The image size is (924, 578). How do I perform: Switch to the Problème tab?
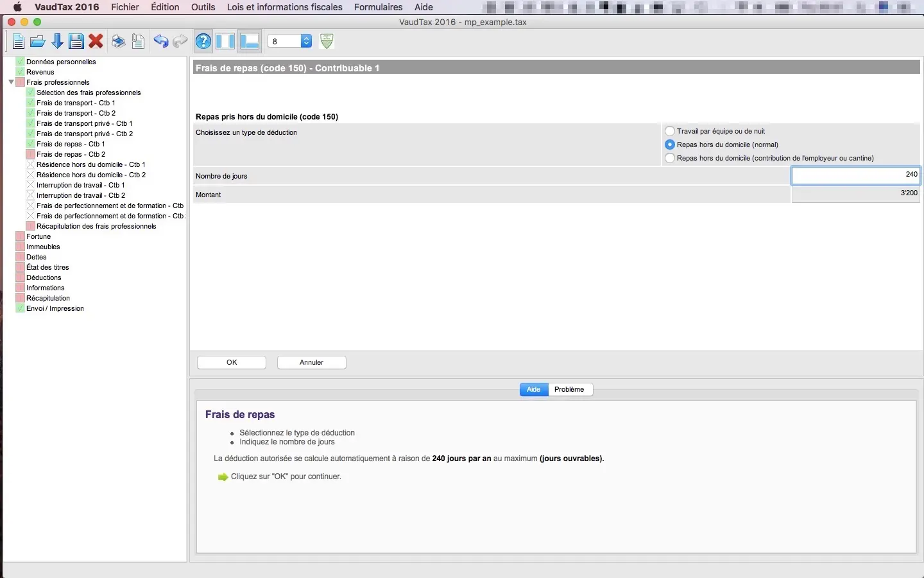click(x=570, y=389)
